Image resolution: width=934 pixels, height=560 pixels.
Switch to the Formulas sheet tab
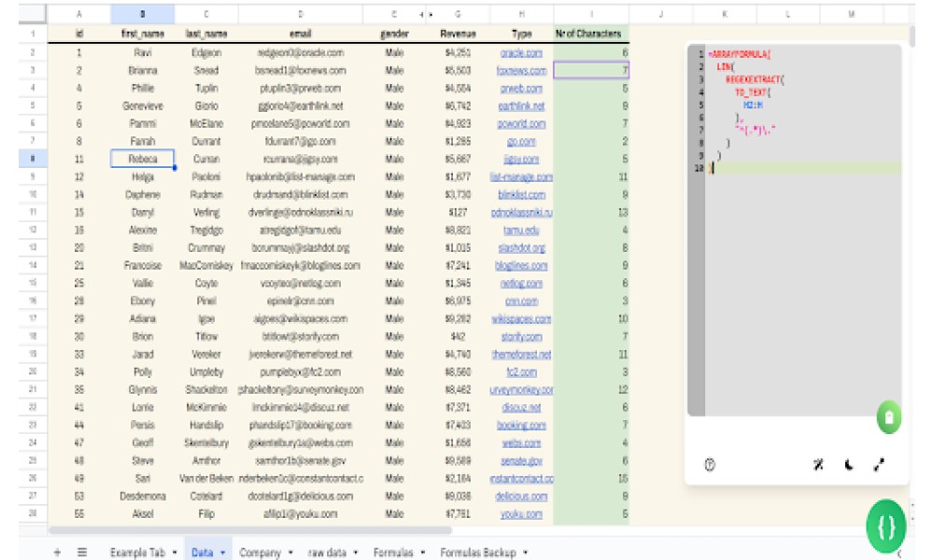pyautogui.click(x=393, y=553)
